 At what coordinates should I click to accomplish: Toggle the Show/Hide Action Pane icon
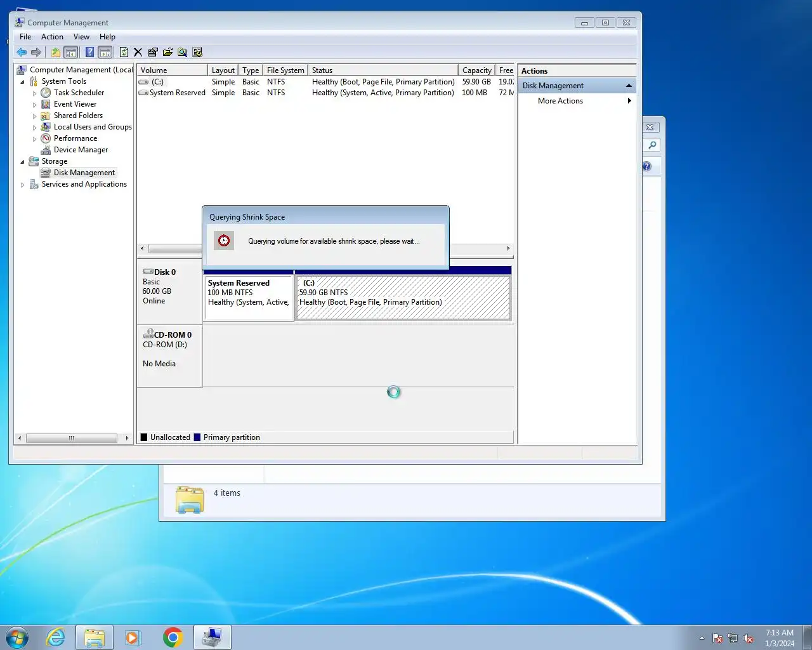[x=105, y=53]
